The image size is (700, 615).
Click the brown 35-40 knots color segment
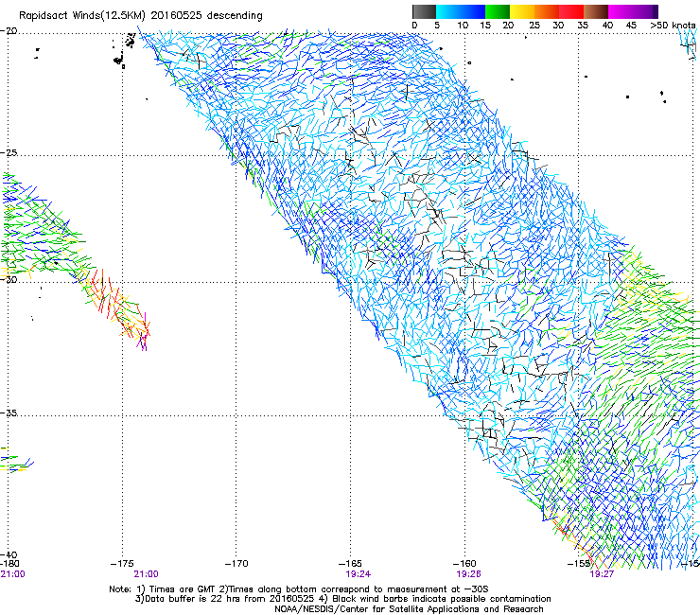coord(596,11)
